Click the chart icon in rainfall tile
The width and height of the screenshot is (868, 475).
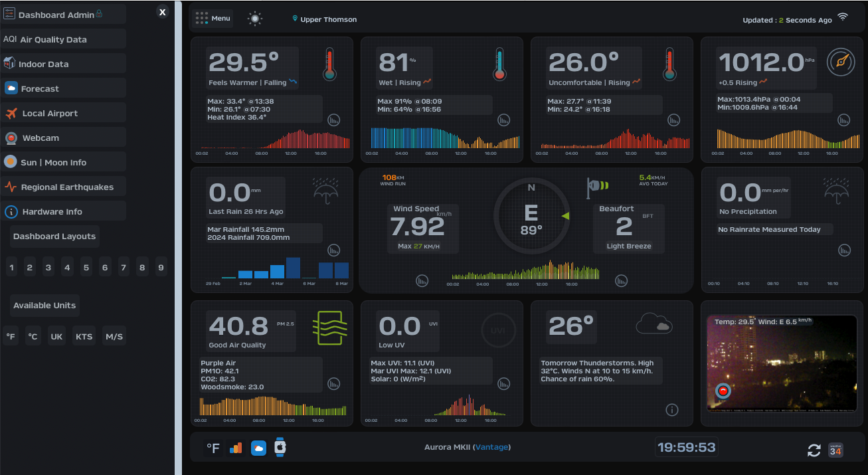[334, 250]
